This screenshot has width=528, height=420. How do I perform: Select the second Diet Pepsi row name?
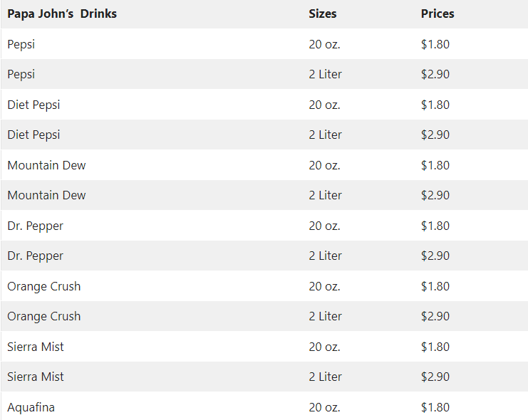click(x=33, y=135)
